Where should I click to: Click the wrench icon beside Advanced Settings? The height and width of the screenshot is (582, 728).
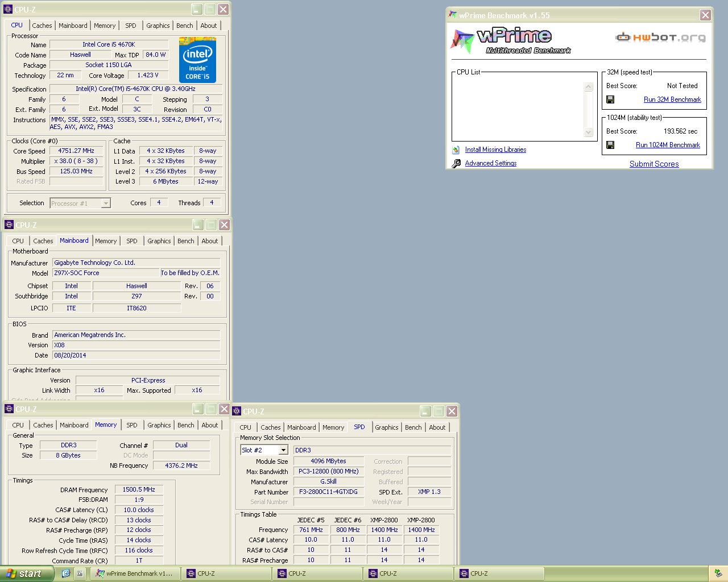click(456, 164)
